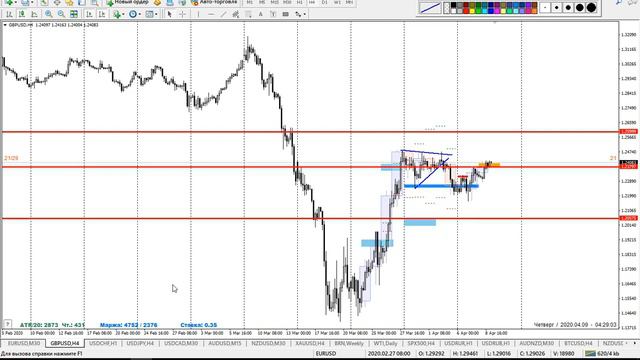Select the vertical line drawing tool
The height and width of the screenshot is (360, 640).
(x=198, y=14)
